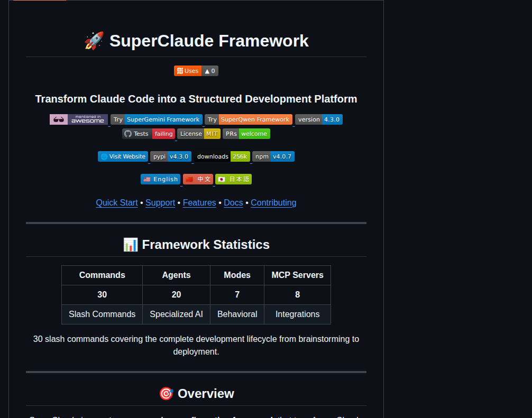
Task: Select the Japanese 日本語 language badge
Action: tap(233, 179)
